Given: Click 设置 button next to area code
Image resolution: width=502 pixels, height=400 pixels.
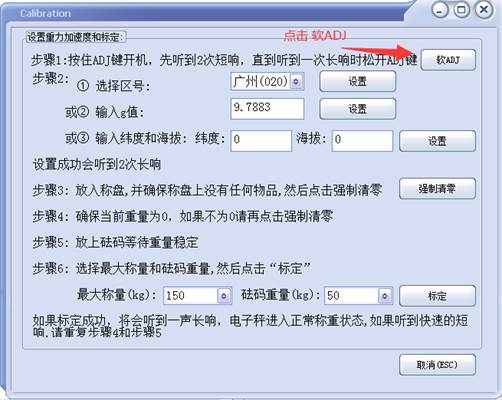Looking at the screenshot, I should click(358, 81).
